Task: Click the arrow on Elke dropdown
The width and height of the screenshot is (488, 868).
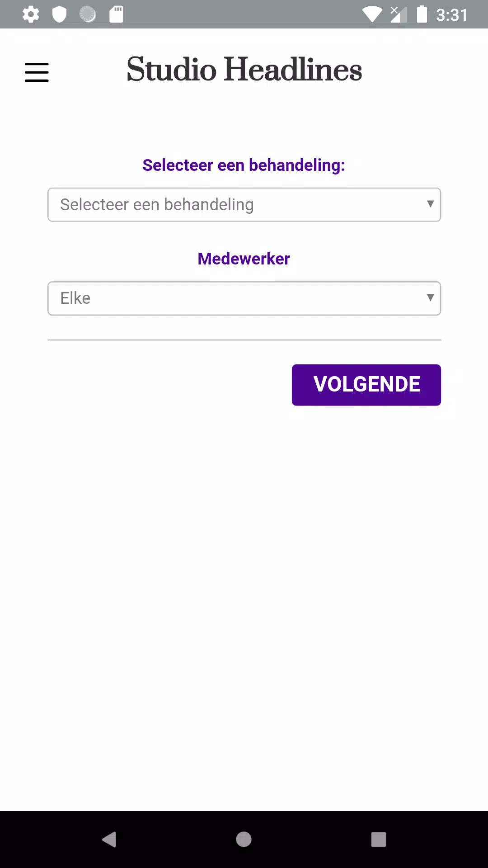Action: [x=430, y=297]
